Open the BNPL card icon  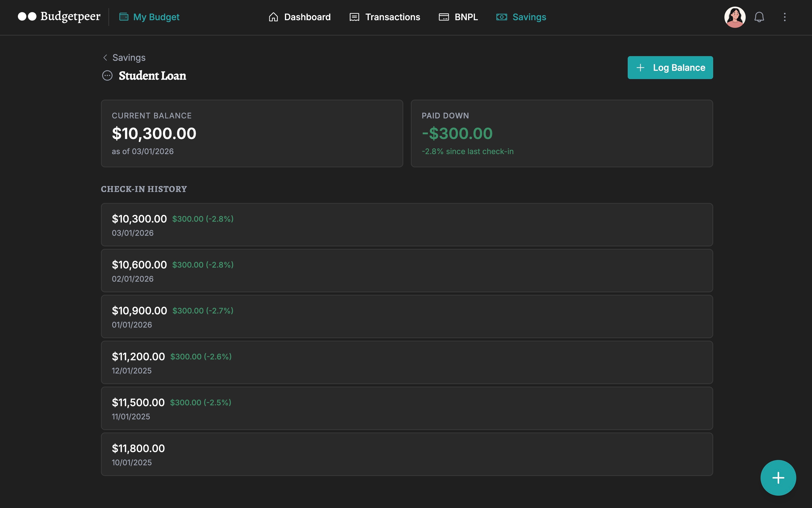tap(443, 17)
